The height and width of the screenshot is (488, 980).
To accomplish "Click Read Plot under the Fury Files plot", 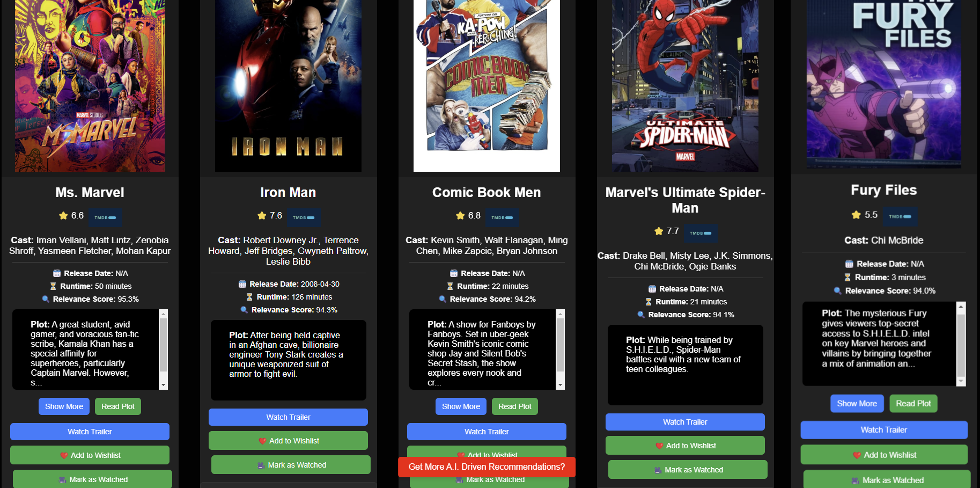I will (913, 403).
